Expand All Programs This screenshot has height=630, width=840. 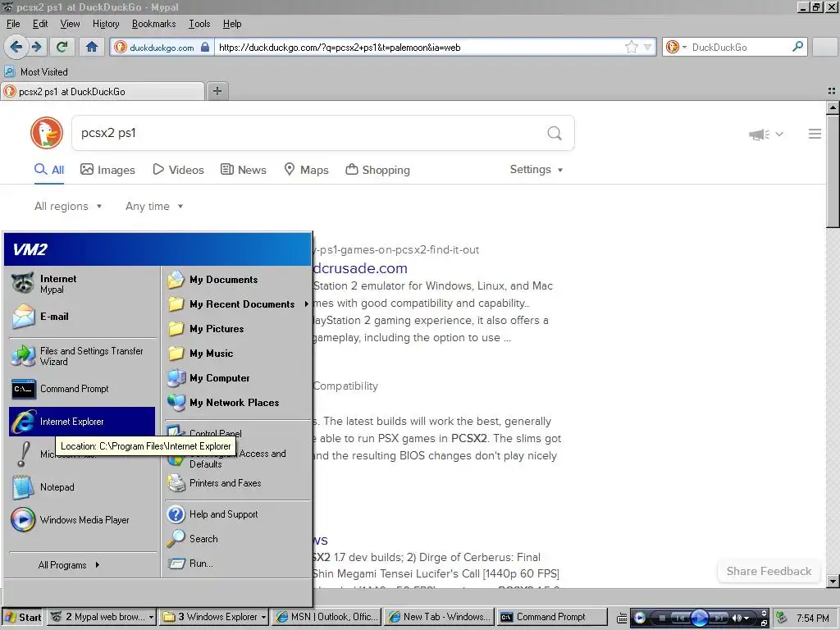point(69,564)
